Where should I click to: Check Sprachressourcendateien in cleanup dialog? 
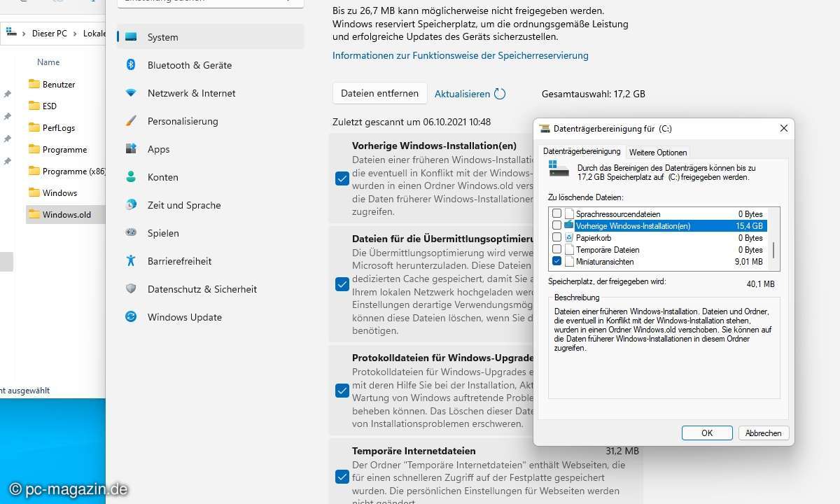coord(557,213)
